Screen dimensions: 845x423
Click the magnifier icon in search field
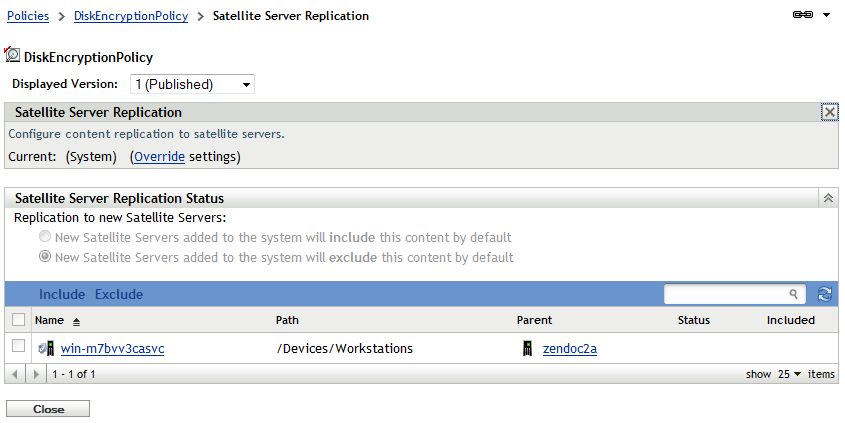pos(794,294)
